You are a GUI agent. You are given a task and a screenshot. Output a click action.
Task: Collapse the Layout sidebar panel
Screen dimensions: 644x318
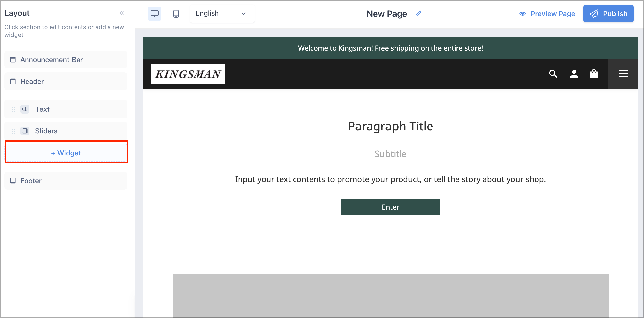tap(122, 13)
